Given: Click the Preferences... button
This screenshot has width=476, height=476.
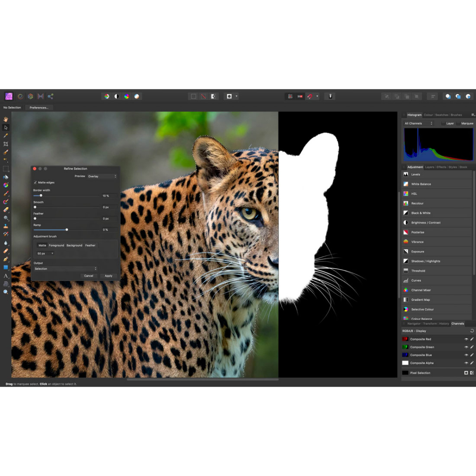Looking at the screenshot, I should [39, 108].
